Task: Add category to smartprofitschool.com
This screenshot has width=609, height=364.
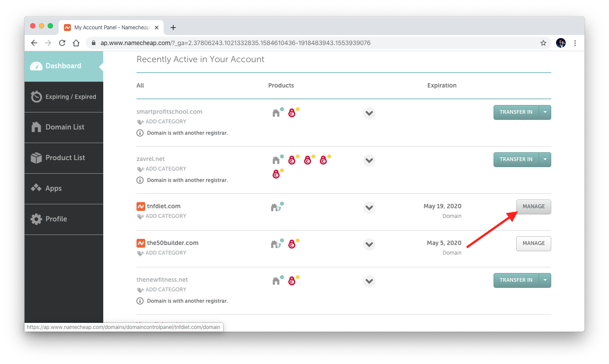Action: click(161, 122)
